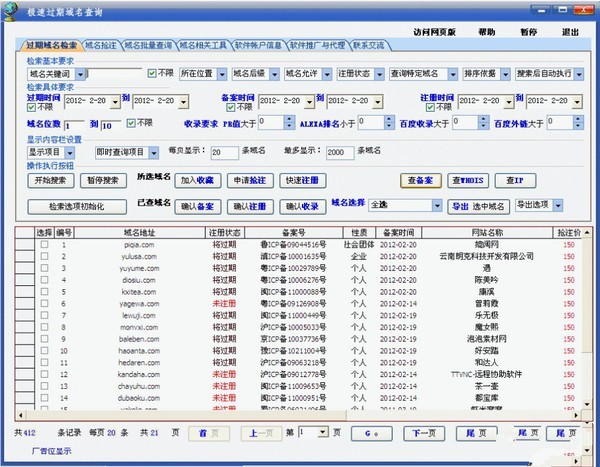Click the keyword text input field
600x467 pixels.
point(114,74)
